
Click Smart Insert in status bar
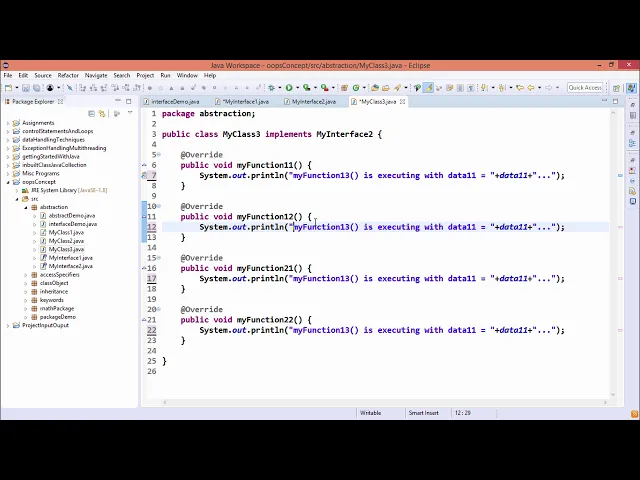pos(424,413)
